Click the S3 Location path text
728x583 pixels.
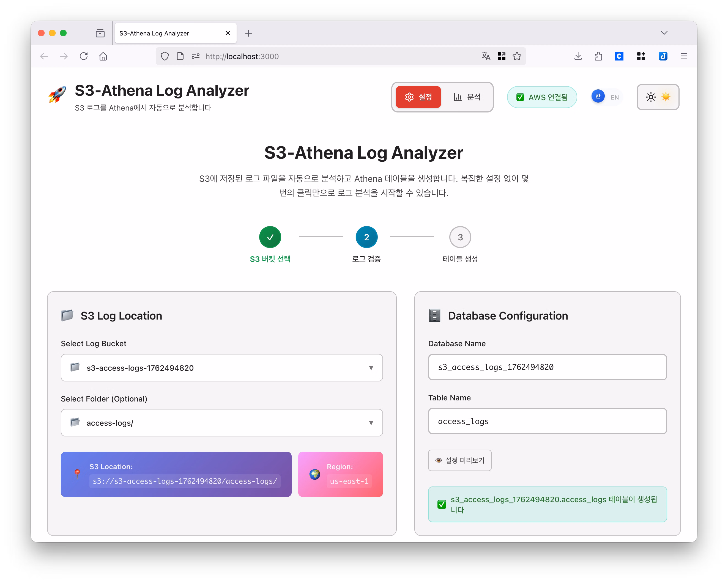click(x=185, y=481)
